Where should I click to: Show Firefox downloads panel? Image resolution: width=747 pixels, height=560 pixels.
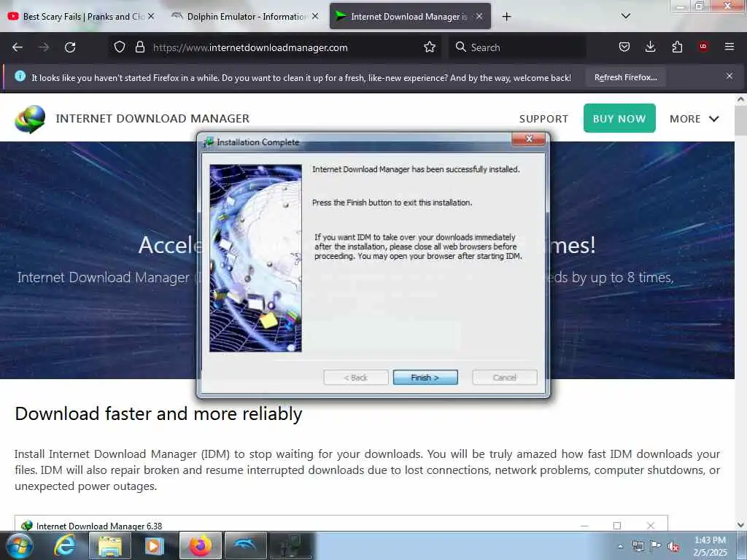point(650,47)
